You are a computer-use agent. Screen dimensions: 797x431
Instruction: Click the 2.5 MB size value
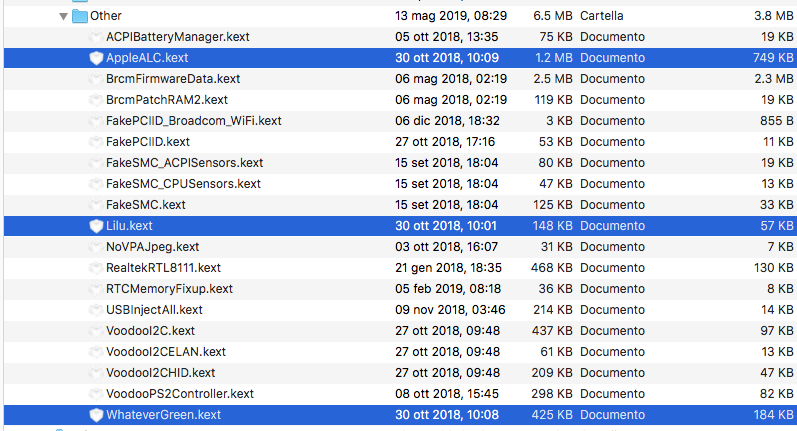pyautogui.click(x=553, y=79)
